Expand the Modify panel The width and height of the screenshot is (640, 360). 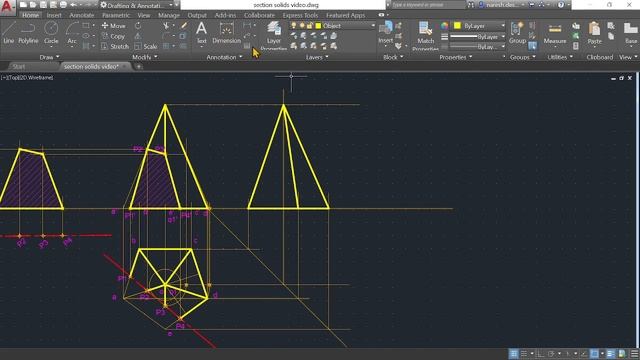click(x=145, y=57)
